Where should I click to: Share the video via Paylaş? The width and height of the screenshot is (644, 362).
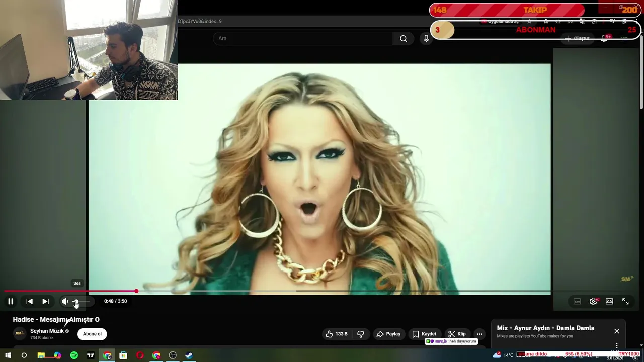coord(388,334)
